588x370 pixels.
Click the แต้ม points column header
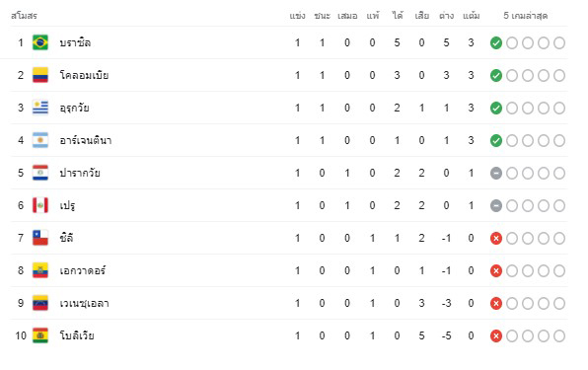tap(471, 16)
